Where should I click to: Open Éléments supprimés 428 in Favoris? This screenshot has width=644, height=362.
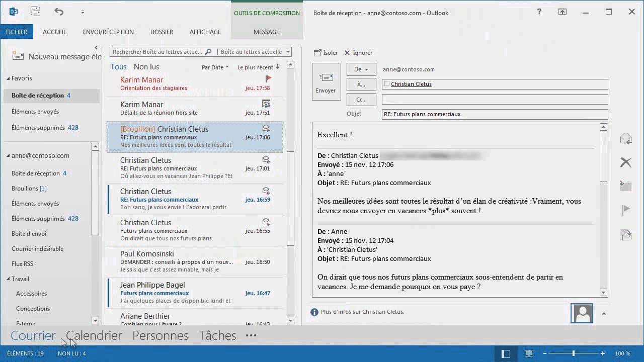tap(45, 128)
